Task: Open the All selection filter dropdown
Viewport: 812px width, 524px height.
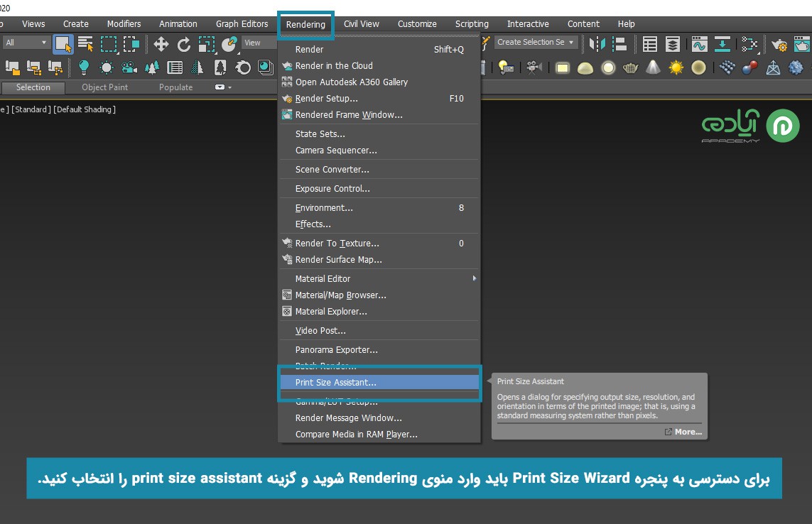Action: coord(26,43)
